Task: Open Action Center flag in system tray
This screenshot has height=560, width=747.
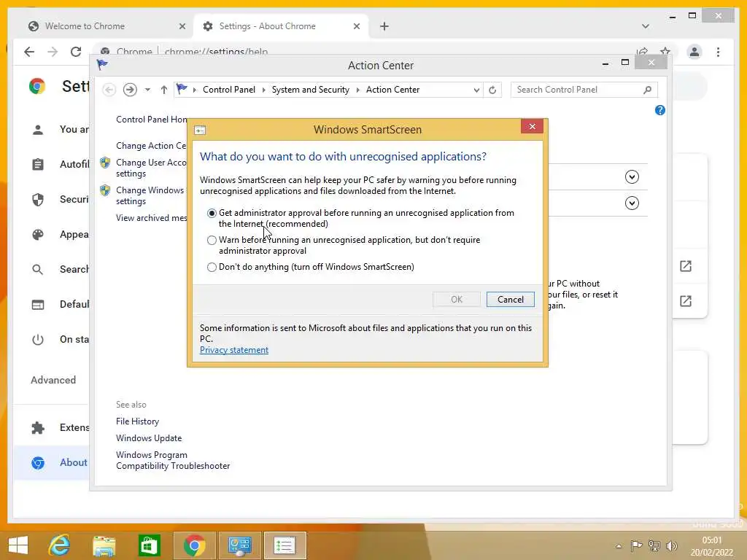Action: [636, 545]
